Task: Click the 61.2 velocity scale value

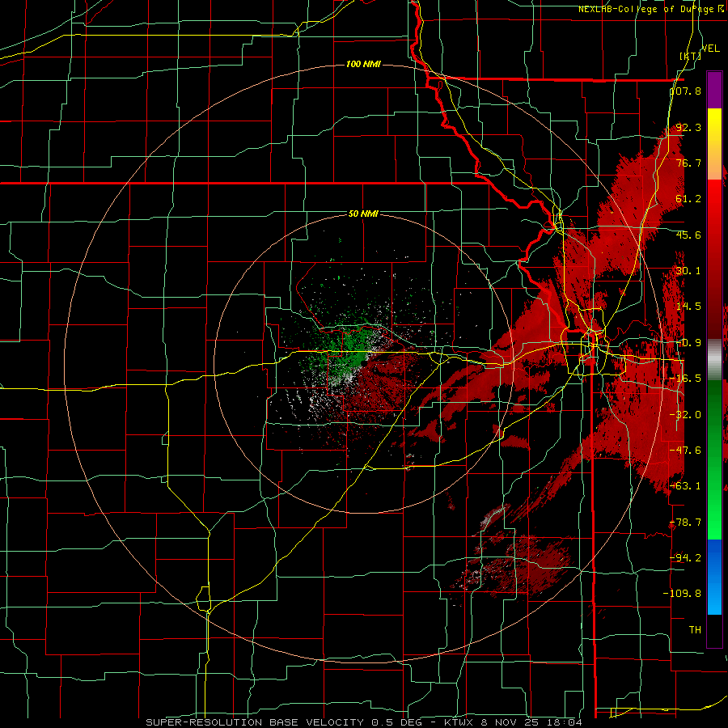Action: point(688,199)
